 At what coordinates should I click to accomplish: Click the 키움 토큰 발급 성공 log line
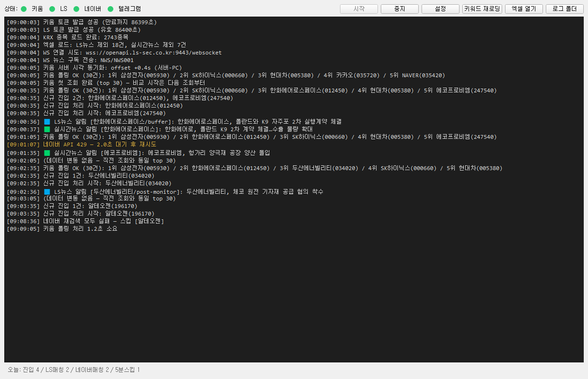(x=82, y=22)
